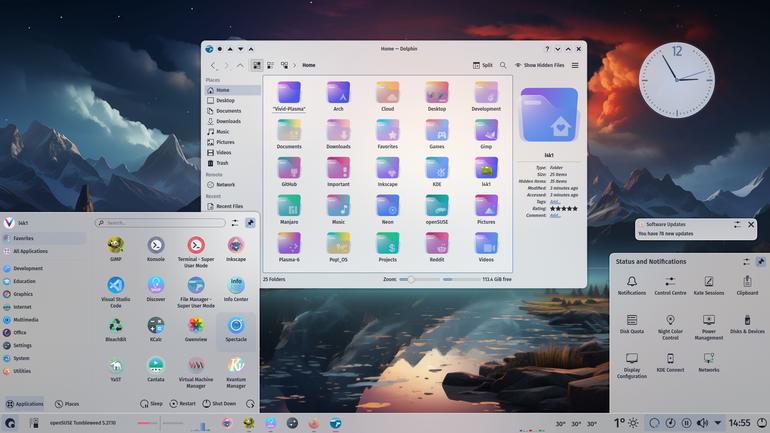Toggle Split view in Dolphin
This screenshot has height=433, width=770.
[x=482, y=65]
